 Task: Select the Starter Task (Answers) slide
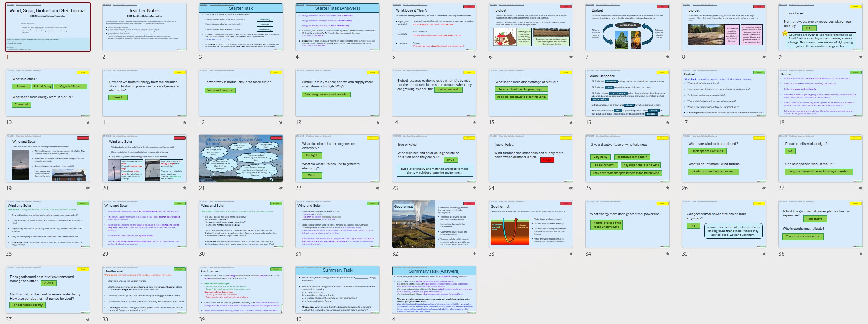(x=337, y=27)
